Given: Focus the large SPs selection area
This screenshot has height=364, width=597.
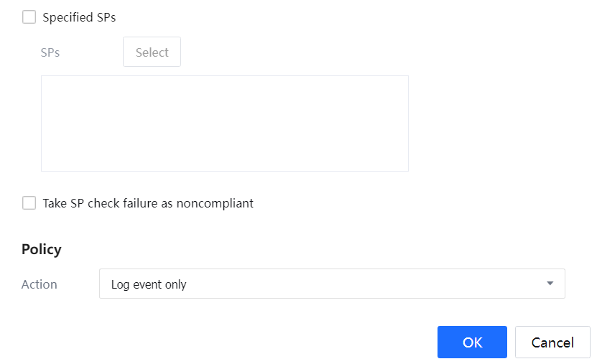Looking at the screenshot, I should 224,123.
